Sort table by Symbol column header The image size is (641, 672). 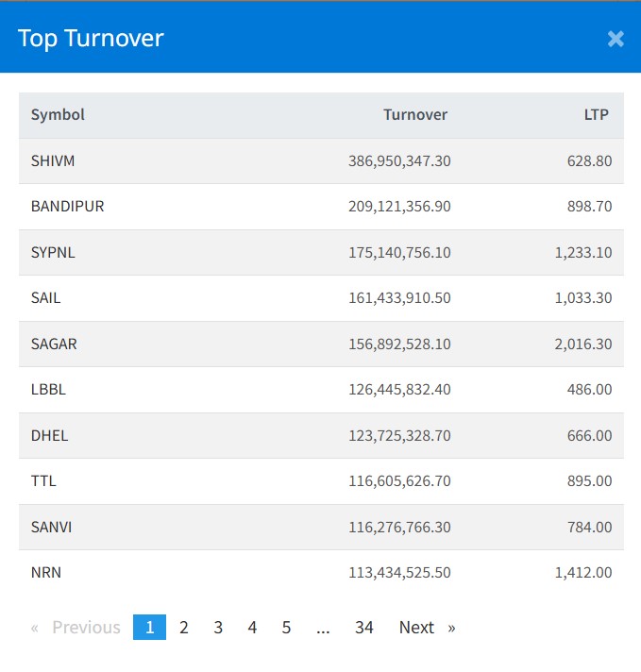tap(58, 115)
